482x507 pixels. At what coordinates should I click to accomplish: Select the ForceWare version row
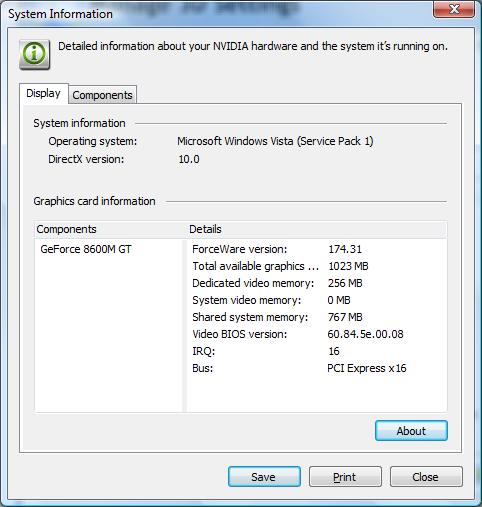point(317,249)
